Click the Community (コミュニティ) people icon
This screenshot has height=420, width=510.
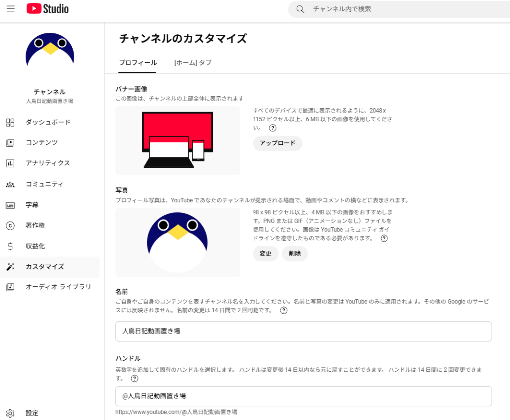pyautogui.click(x=10, y=184)
